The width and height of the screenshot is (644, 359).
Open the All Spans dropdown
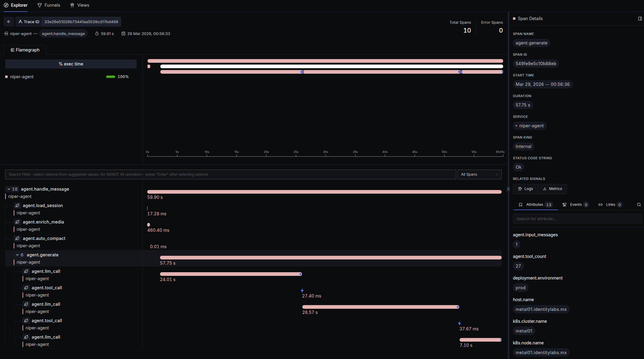[479, 174]
